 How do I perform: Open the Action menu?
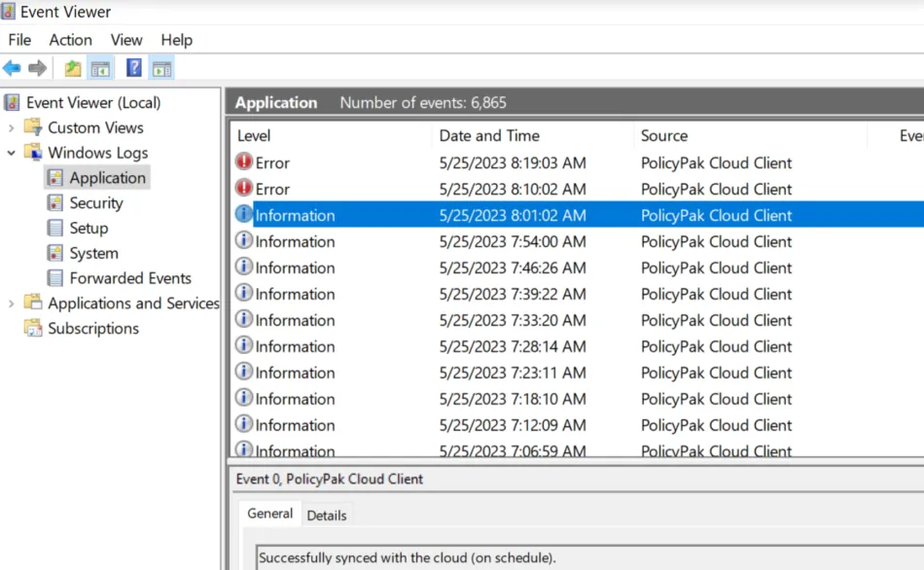click(x=71, y=40)
